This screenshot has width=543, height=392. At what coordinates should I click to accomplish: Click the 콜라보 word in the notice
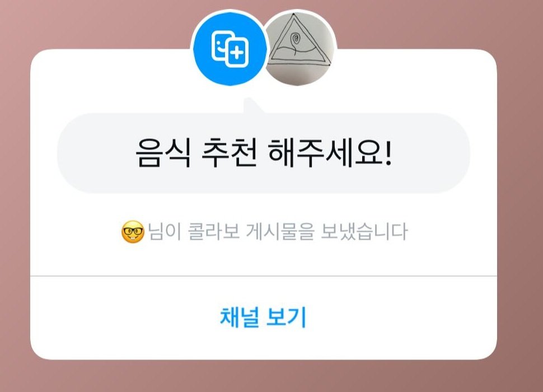(x=213, y=231)
